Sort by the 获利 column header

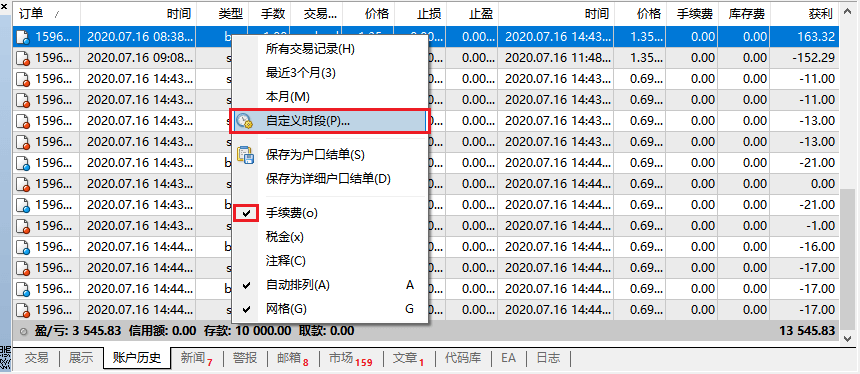(805, 14)
